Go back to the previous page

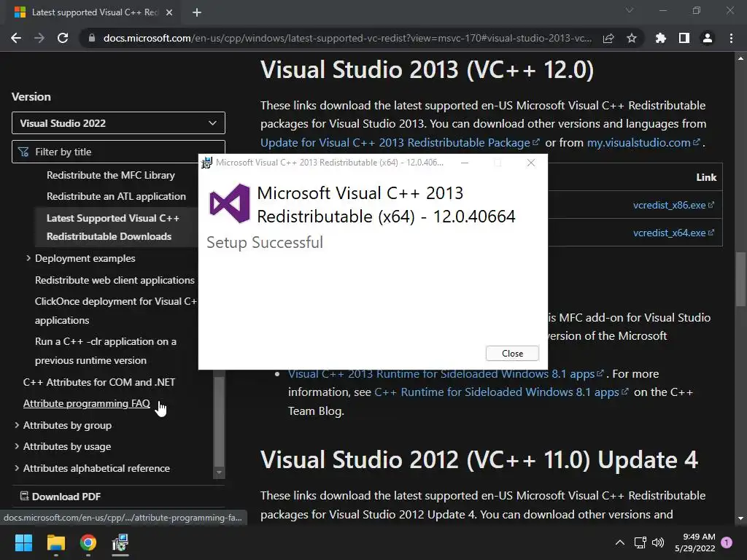point(16,38)
